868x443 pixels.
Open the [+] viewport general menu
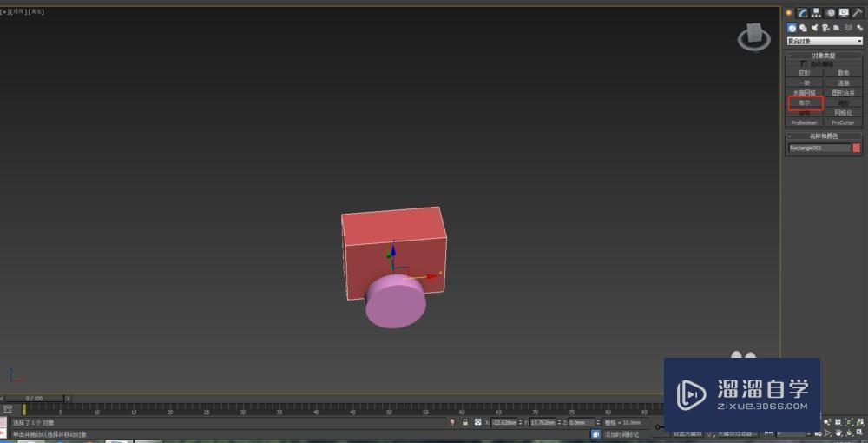[x=4, y=11]
